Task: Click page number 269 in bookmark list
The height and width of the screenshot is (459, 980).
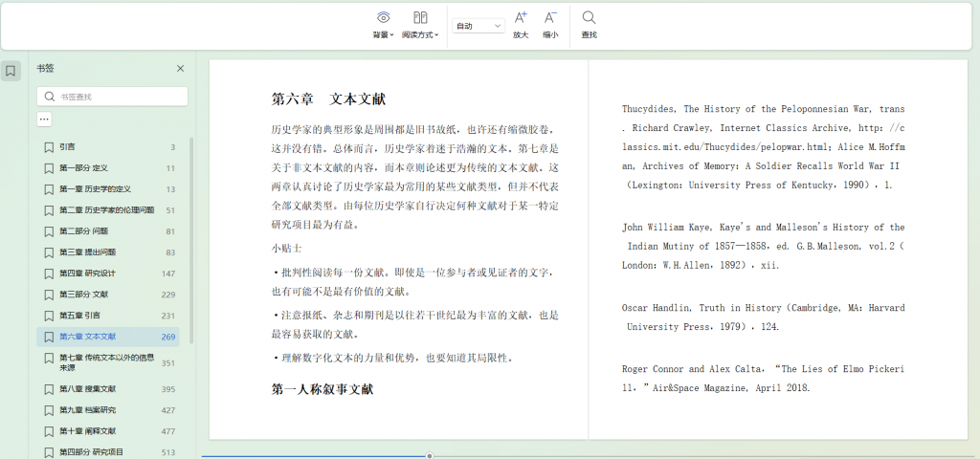Action: click(168, 337)
